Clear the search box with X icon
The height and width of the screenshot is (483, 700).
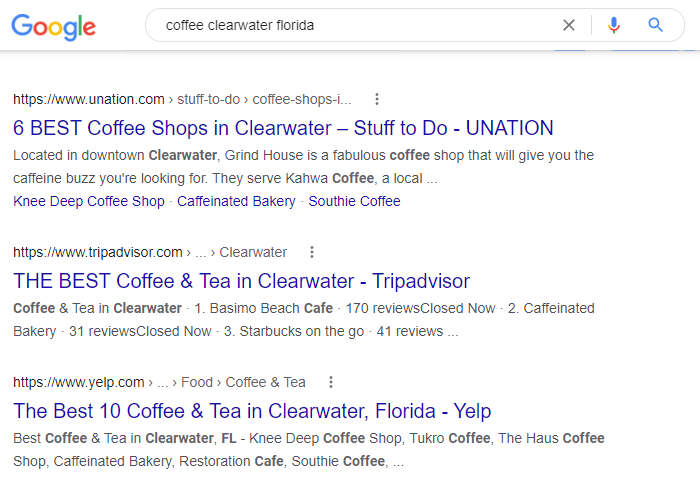(x=569, y=25)
